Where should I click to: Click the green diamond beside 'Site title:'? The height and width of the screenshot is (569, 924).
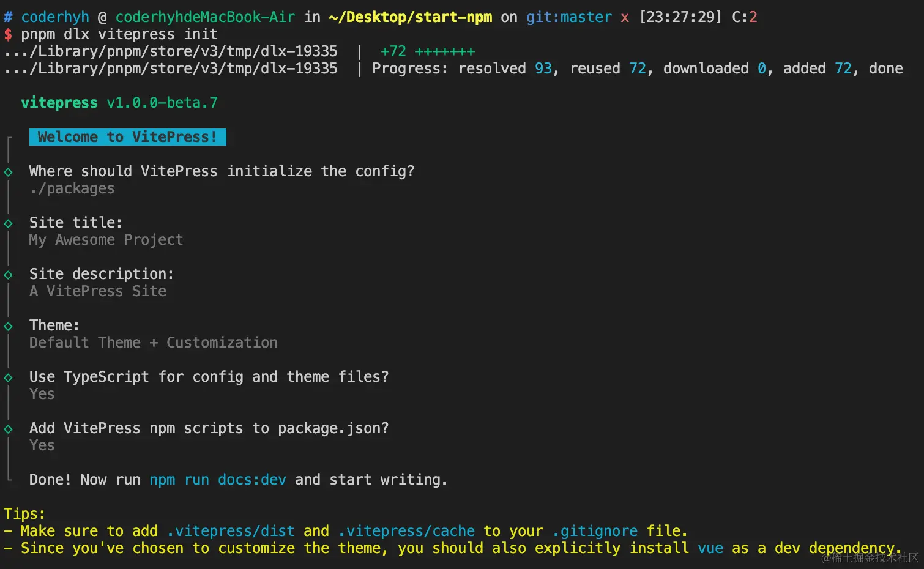pos(8,223)
